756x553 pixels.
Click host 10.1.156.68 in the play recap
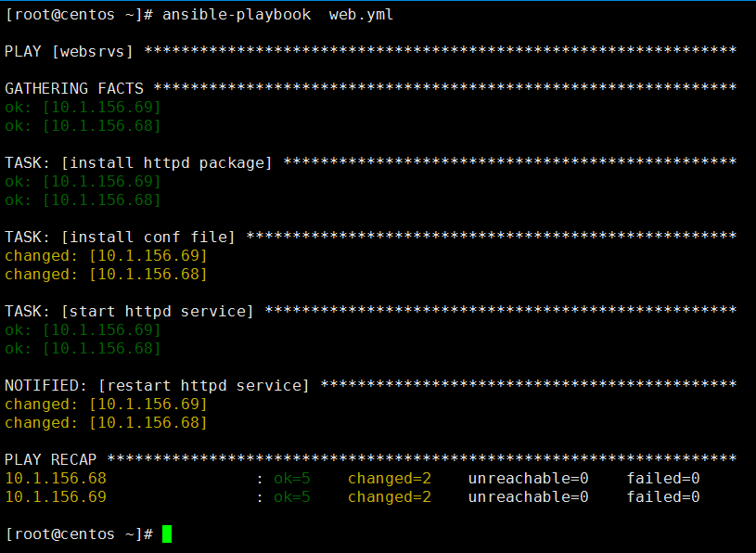(x=56, y=478)
